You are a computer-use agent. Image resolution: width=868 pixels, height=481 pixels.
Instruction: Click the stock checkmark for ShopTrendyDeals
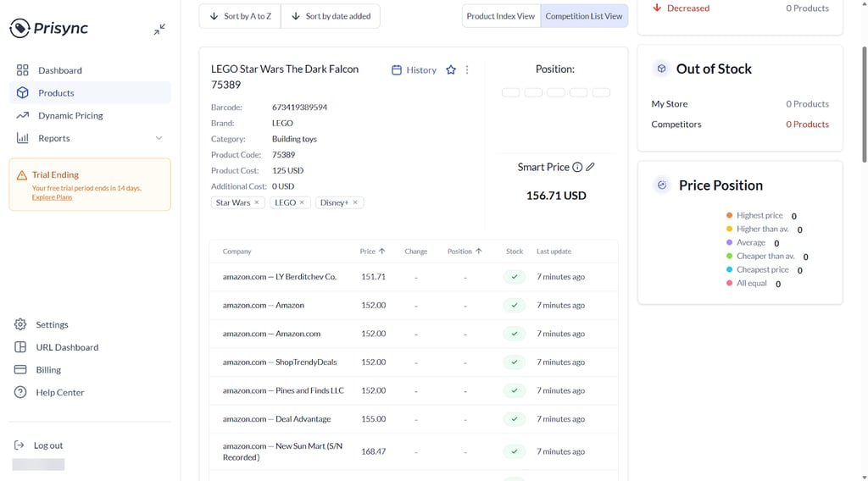[515, 362]
